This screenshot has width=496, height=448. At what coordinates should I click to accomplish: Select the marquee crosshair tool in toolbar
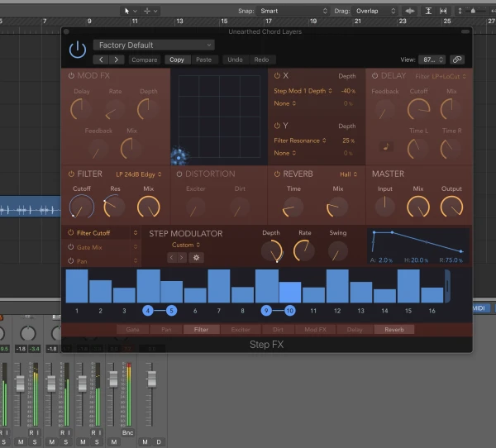click(147, 11)
